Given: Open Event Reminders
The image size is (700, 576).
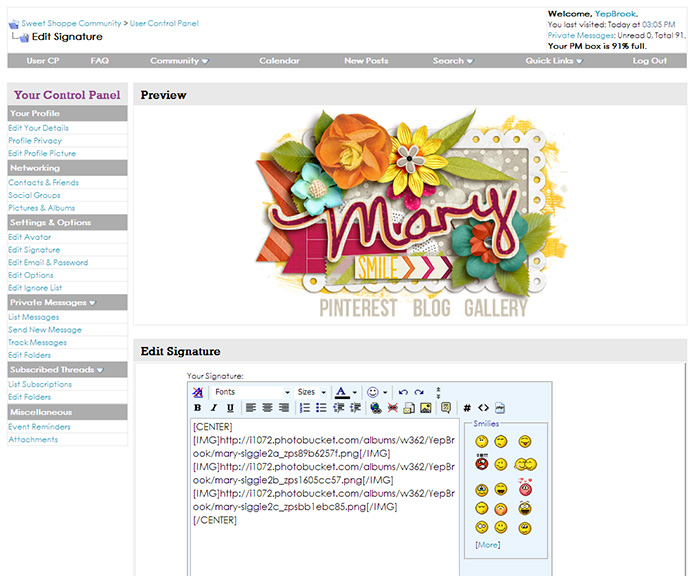Looking at the screenshot, I should (39, 427).
